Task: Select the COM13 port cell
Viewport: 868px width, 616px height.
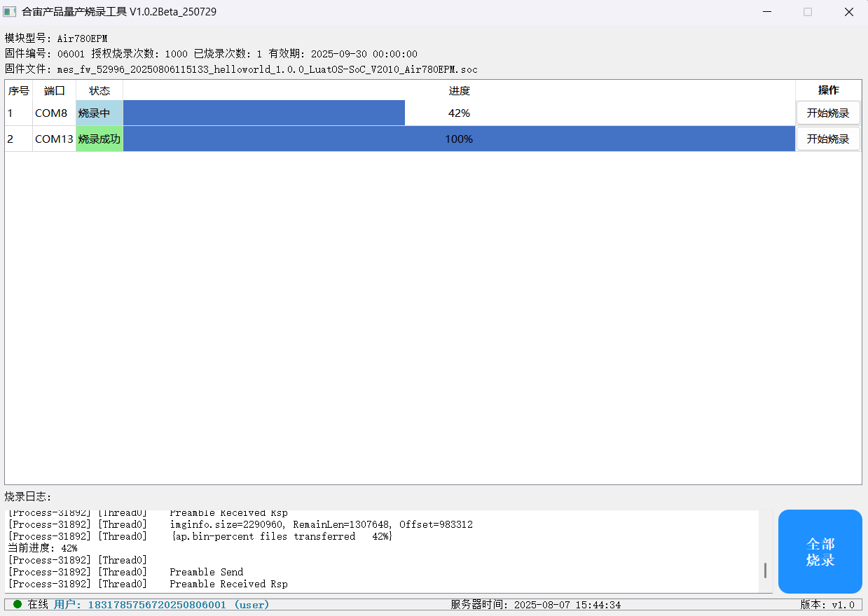Action: pyautogui.click(x=55, y=139)
